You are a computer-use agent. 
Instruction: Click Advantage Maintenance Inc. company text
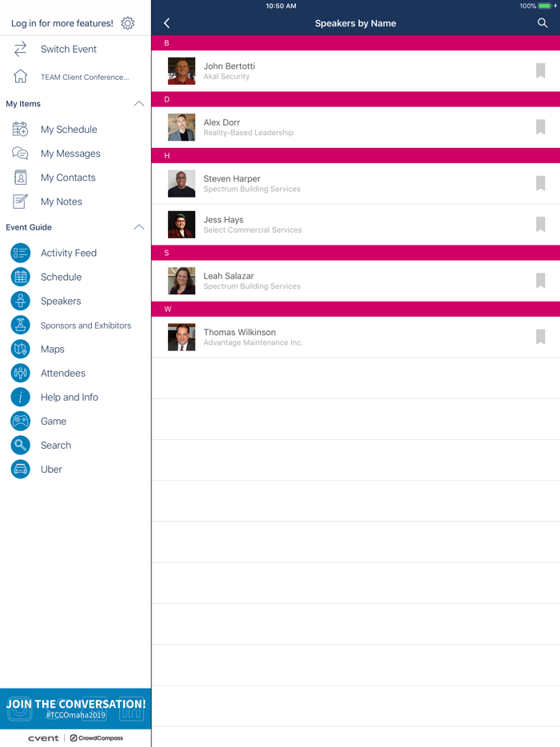[253, 342]
